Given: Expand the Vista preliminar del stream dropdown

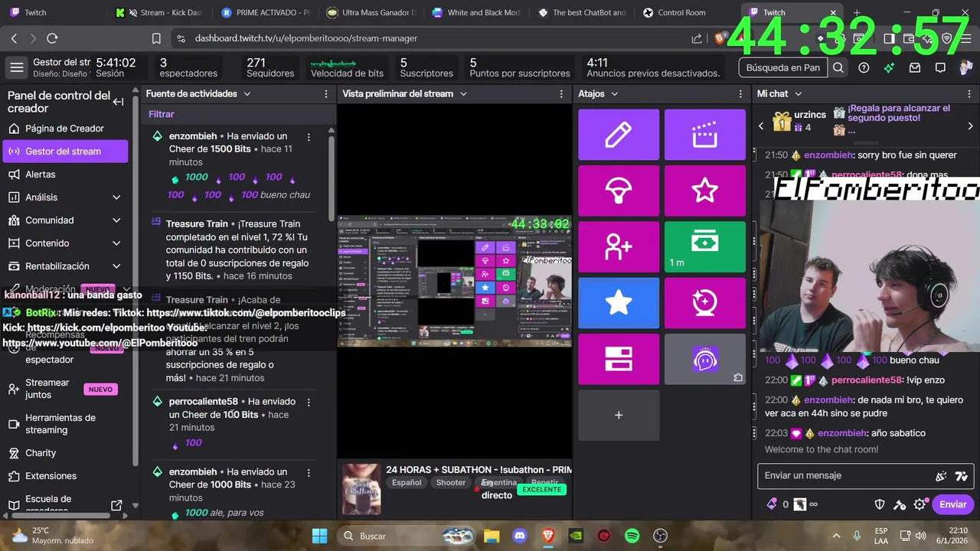Looking at the screenshot, I should [462, 93].
